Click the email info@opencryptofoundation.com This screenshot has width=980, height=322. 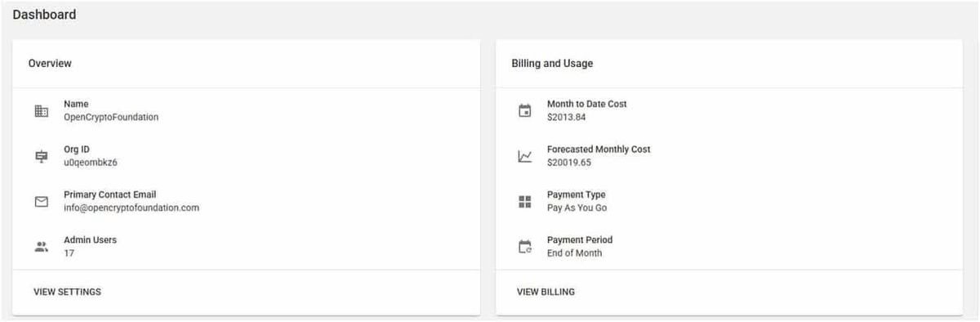131,208
